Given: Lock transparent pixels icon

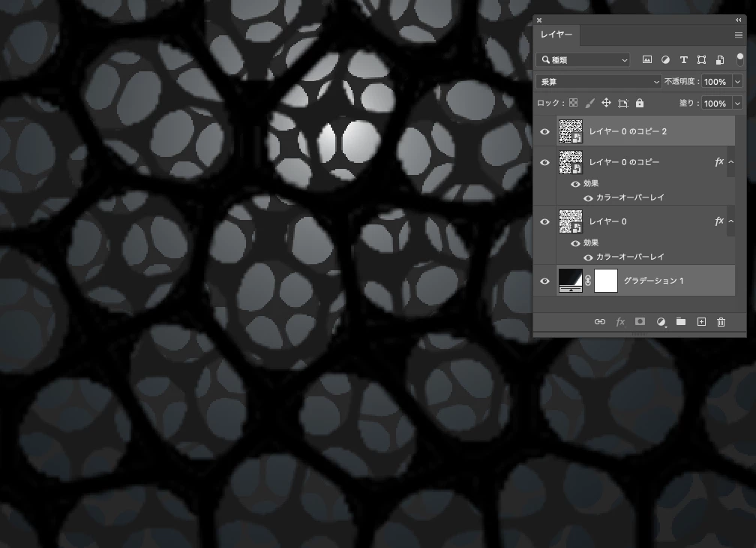Looking at the screenshot, I should (573, 103).
